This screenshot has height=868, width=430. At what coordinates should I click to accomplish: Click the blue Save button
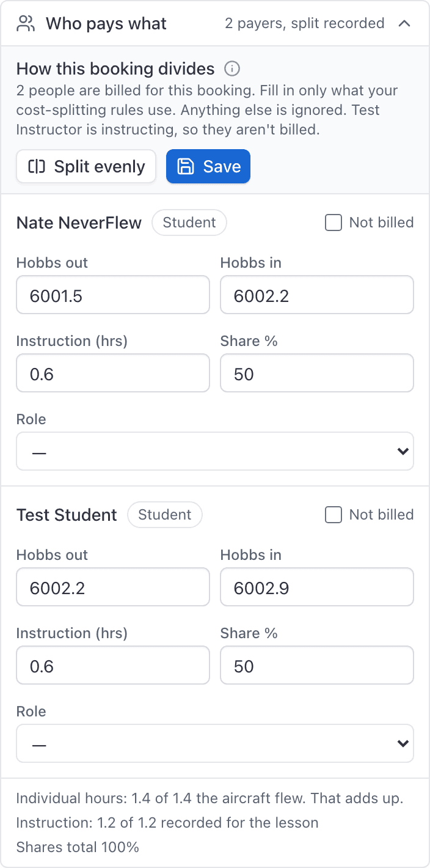[208, 166]
